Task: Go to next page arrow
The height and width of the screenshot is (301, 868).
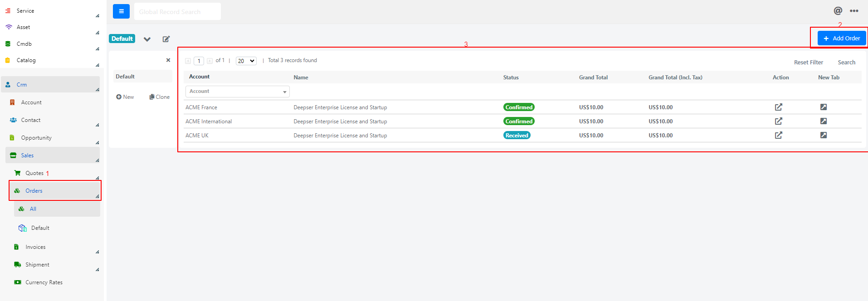Action: click(x=210, y=61)
